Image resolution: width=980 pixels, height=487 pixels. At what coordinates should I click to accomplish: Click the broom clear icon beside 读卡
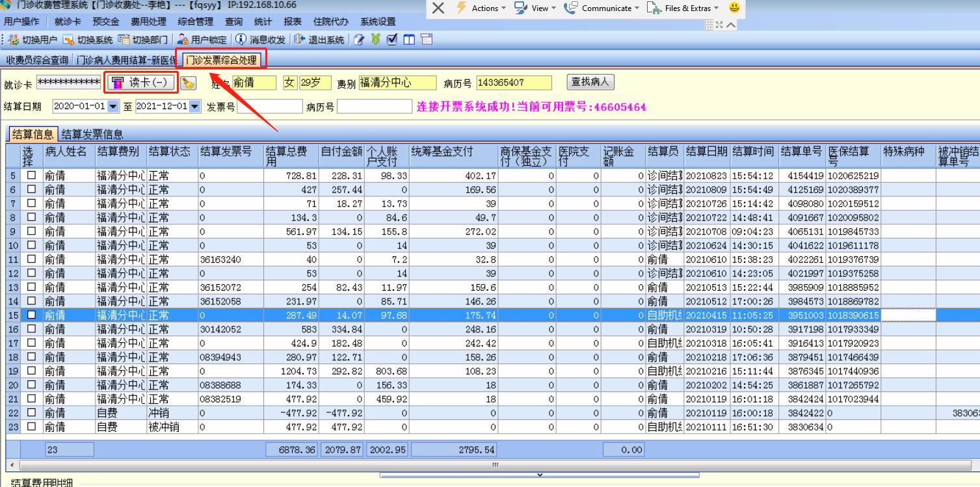point(188,83)
